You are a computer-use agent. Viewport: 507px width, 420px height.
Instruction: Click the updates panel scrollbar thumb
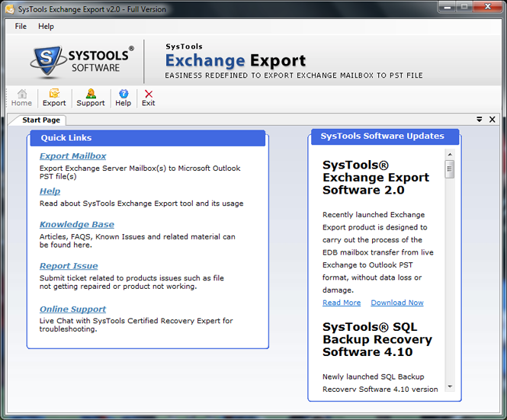coord(450,170)
